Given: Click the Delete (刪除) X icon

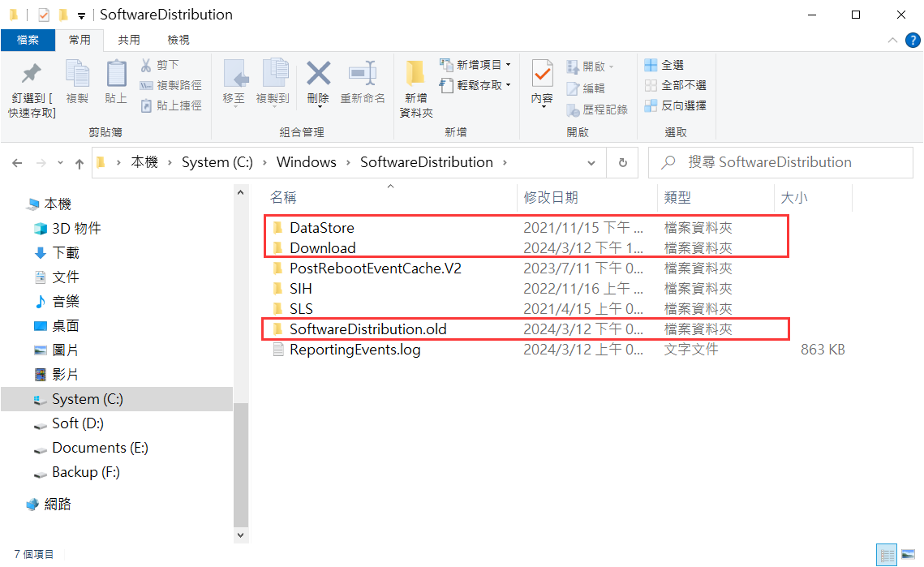Looking at the screenshot, I should point(318,75).
